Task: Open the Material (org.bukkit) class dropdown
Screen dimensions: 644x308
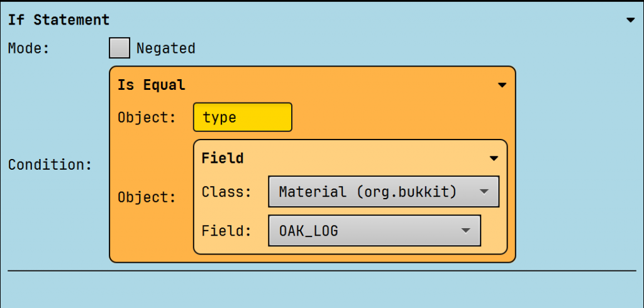Action: (x=383, y=192)
